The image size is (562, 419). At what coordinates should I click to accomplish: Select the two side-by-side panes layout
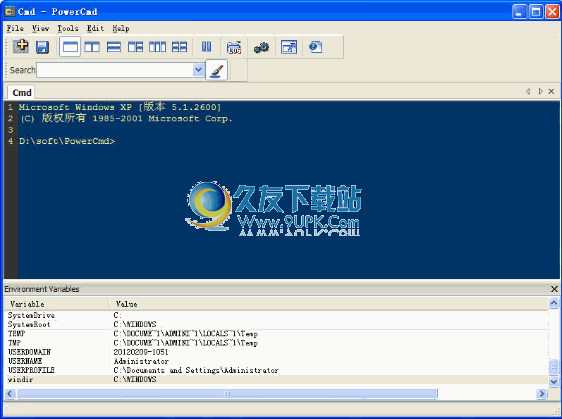tap(92, 47)
